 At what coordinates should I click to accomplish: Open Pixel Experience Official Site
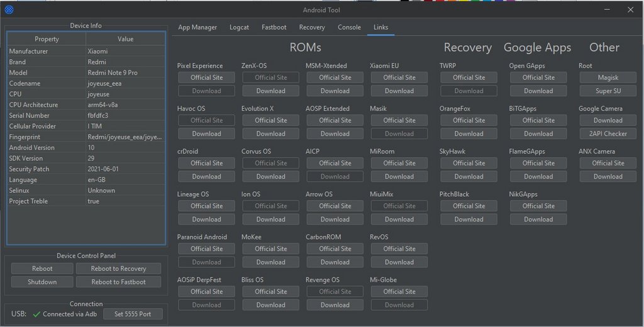coord(206,77)
